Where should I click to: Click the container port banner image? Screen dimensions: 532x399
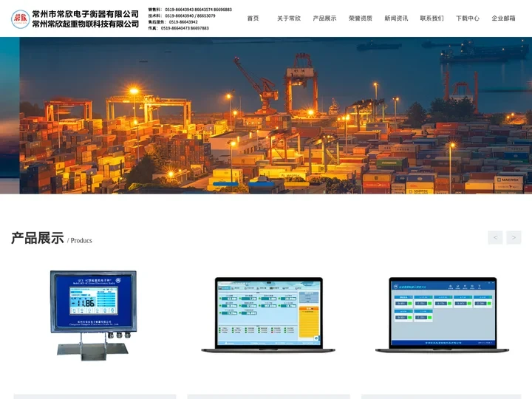pos(275,115)
